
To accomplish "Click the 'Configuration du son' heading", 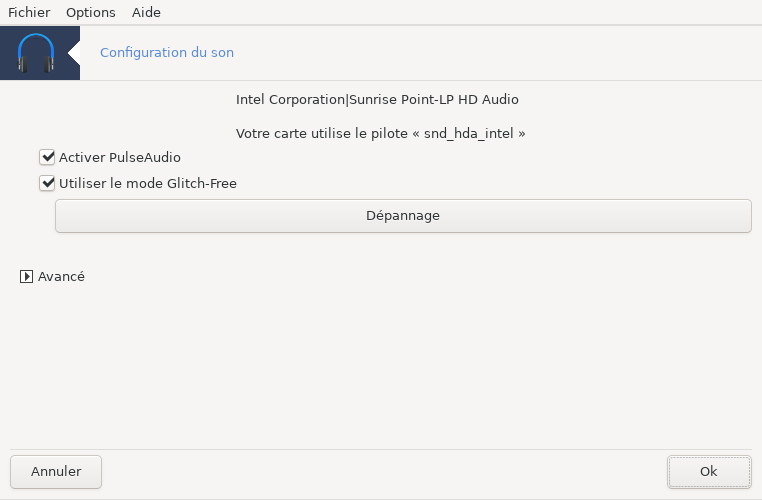I will pos(167,52).
